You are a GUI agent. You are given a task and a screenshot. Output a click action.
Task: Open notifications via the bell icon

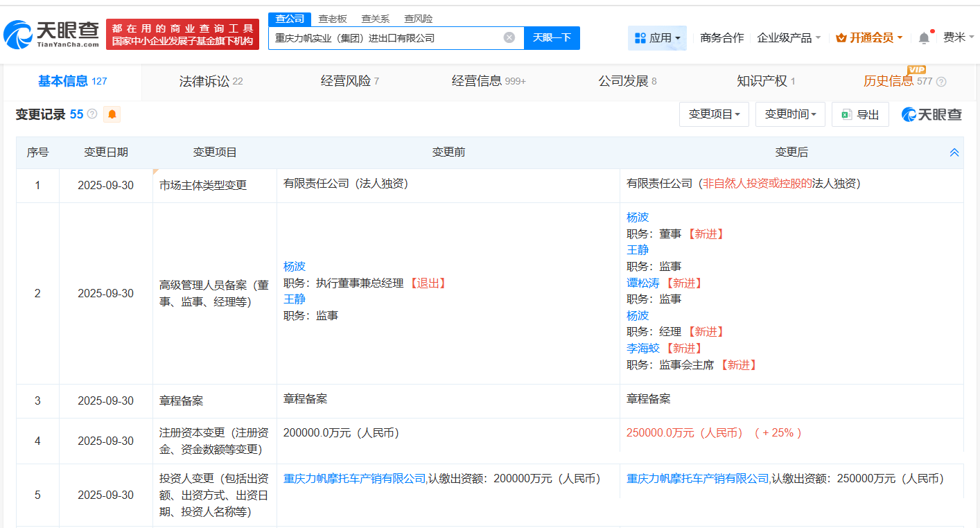923,37
